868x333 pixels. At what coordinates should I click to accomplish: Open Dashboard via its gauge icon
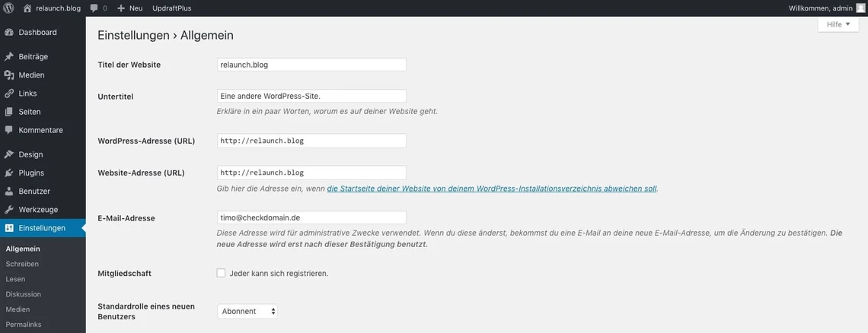(x=9, y=33)
